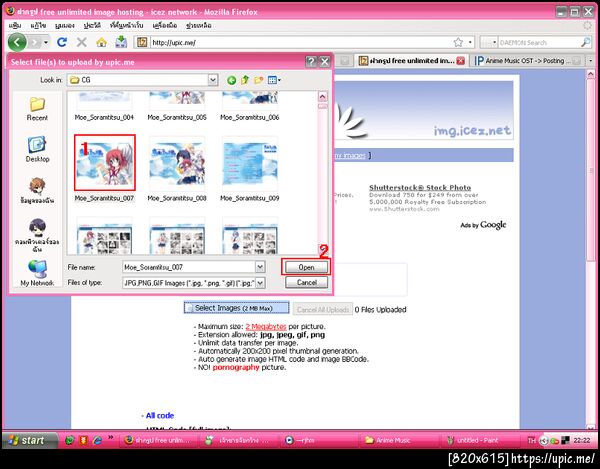Open Desktop location in sidebar
The image size is (600, 469).
point(38,149)
